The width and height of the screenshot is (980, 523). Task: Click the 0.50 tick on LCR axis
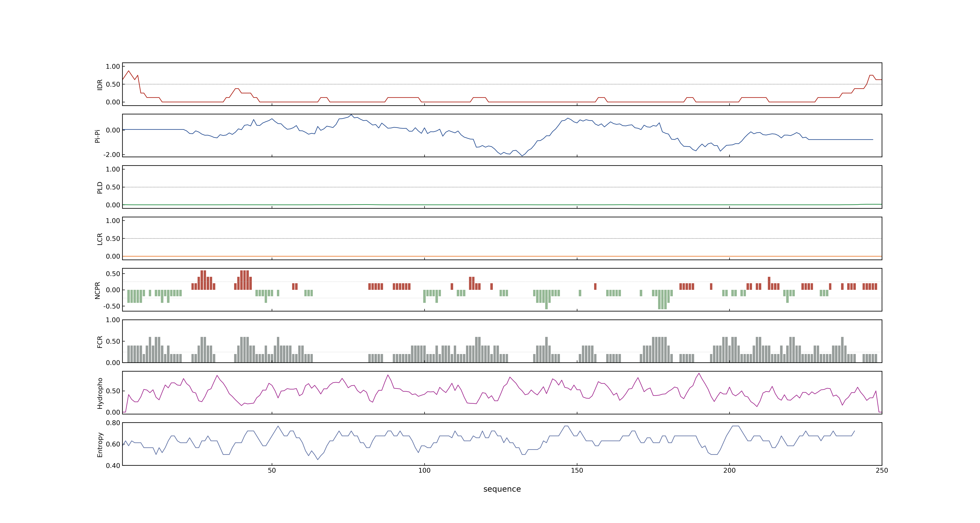[x=113, y=239]
